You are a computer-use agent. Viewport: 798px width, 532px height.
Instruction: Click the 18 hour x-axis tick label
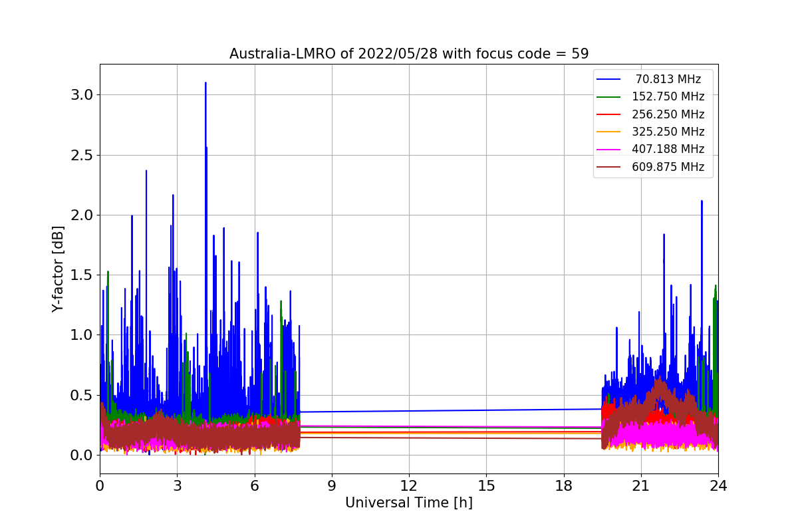point(564,486)
